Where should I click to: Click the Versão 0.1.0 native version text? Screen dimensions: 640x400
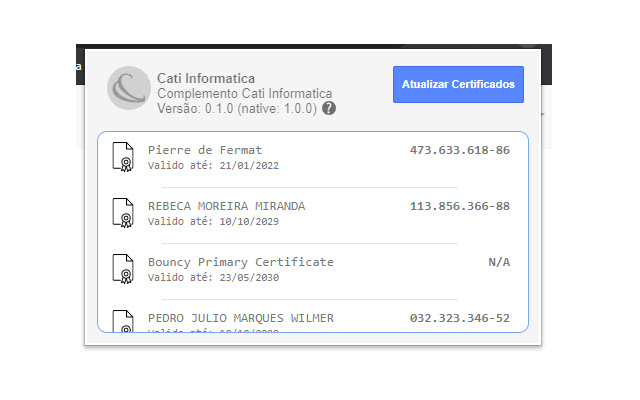(x=237, y=109)
